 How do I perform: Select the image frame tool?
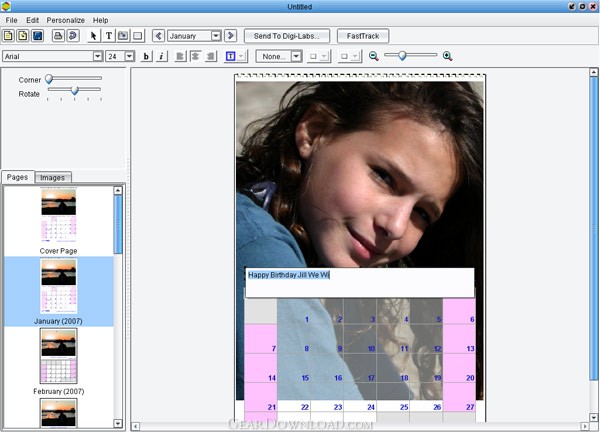[123, 36]
